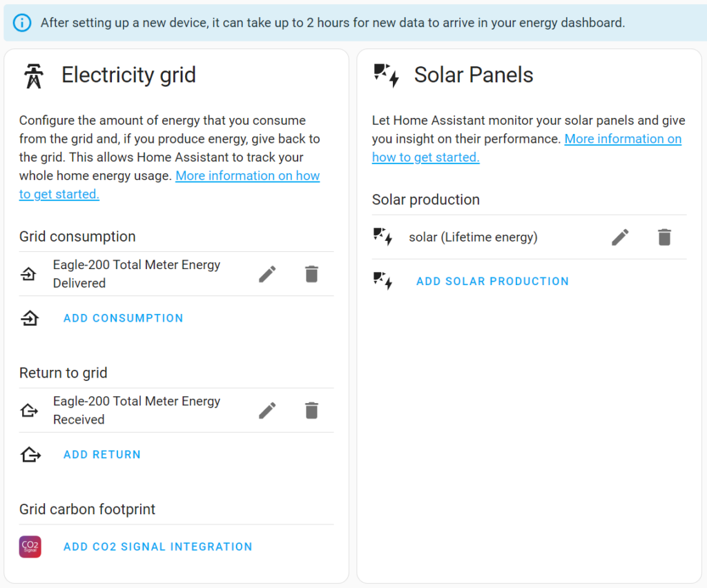Edit the solar (Lifetime energy) entry
This screenshot has width=707, height=588.
620,237
